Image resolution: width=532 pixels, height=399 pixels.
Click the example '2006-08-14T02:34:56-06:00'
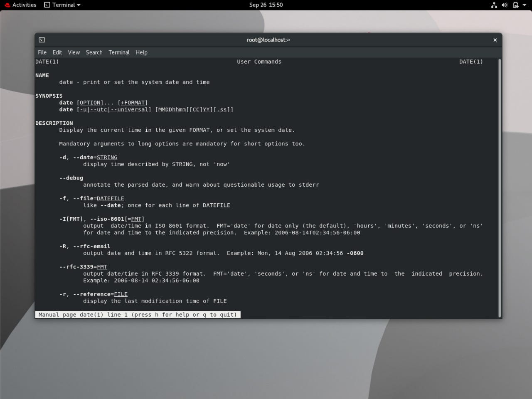pos(318,233)
